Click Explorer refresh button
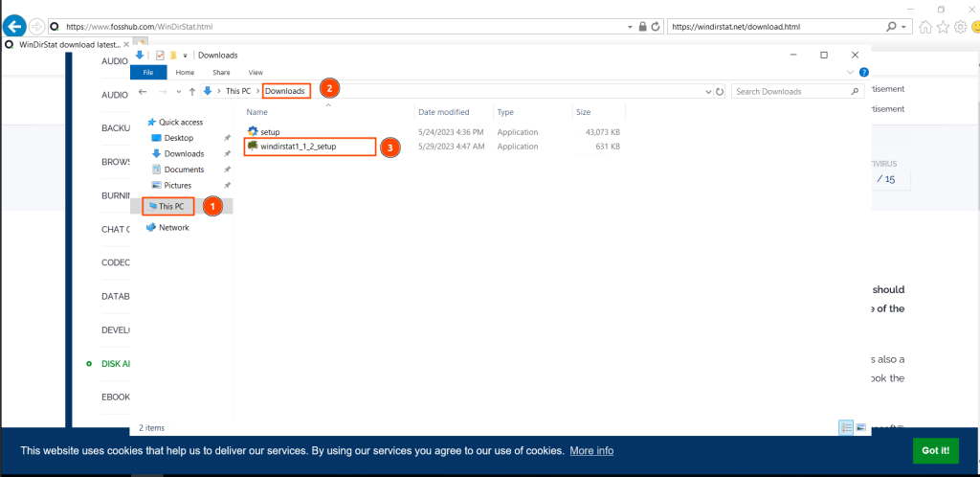 pos(720,92)
